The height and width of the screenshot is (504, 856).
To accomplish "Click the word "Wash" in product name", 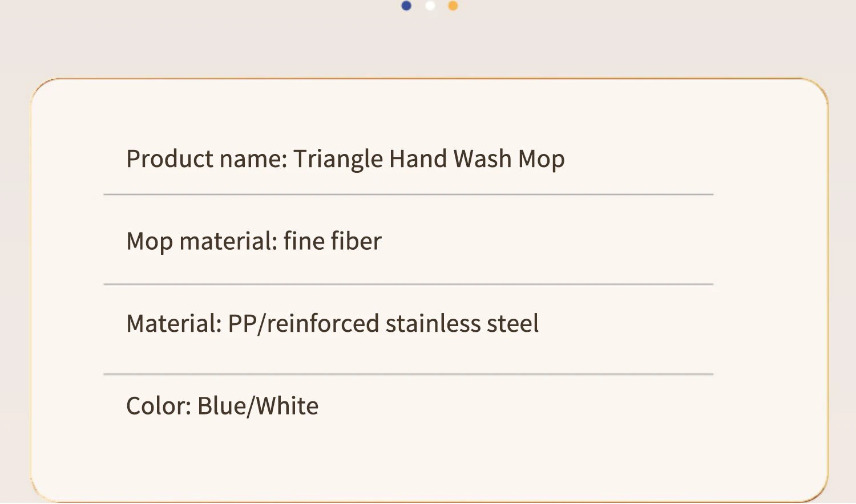I will click(482, 159).
